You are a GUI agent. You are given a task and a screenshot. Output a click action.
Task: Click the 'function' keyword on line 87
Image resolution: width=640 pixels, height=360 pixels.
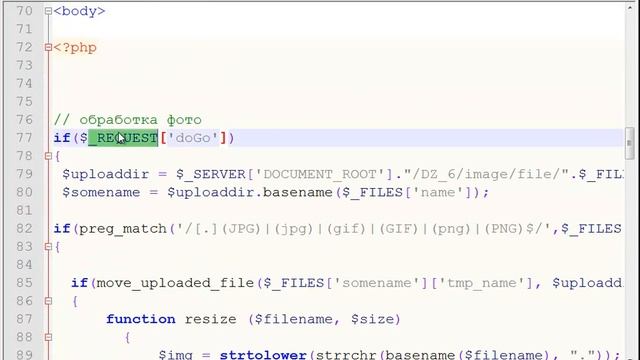coord(141,319)
